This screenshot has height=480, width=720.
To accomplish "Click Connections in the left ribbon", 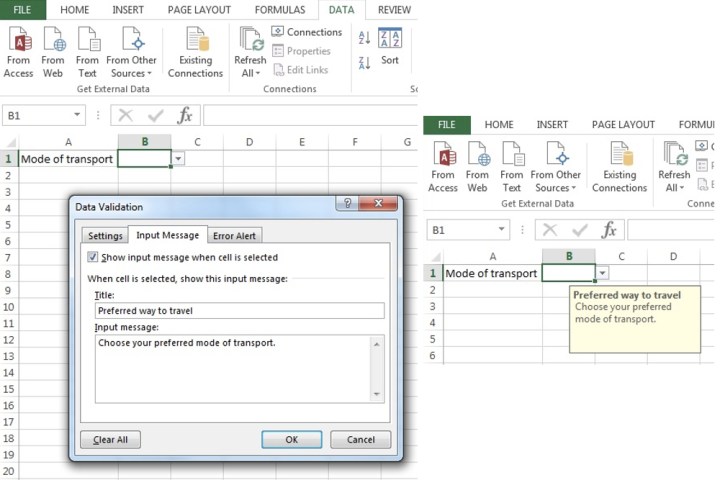I will pos(307,32).
